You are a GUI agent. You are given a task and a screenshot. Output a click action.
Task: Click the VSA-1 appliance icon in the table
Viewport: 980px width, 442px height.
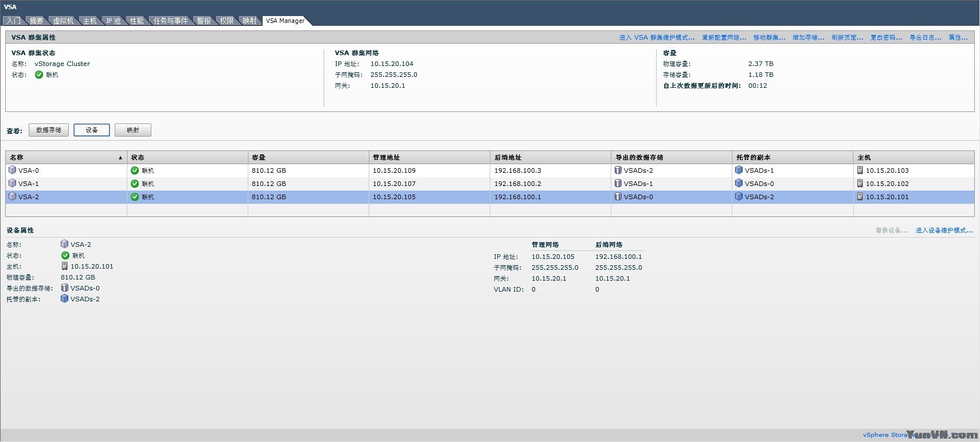click(12, 184)
